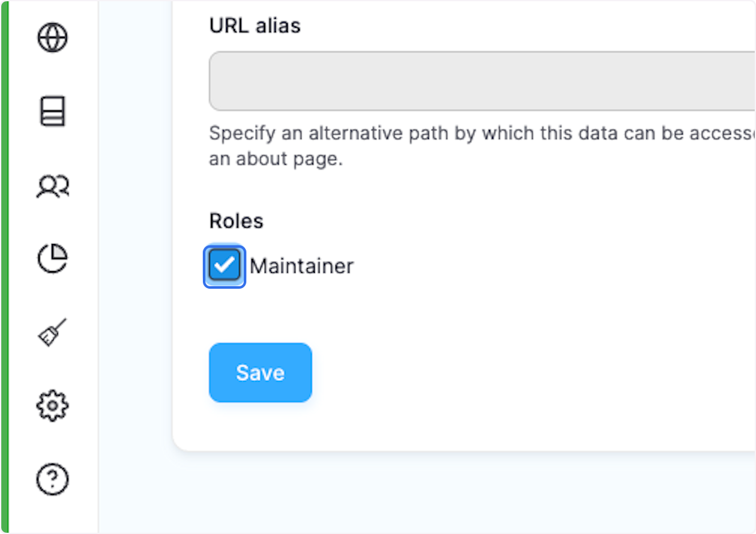Click the Roles heading
The height and width of the screenshot is (534, 756).
(236, 221)
